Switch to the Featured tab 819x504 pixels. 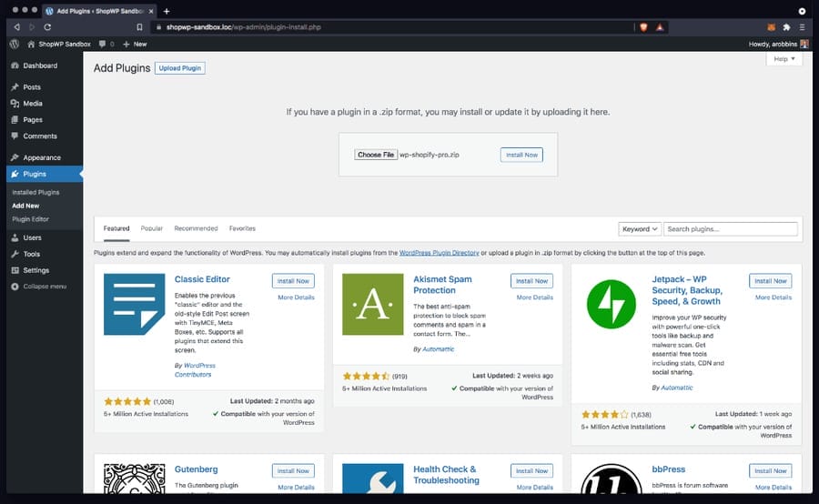click(116, 228)
